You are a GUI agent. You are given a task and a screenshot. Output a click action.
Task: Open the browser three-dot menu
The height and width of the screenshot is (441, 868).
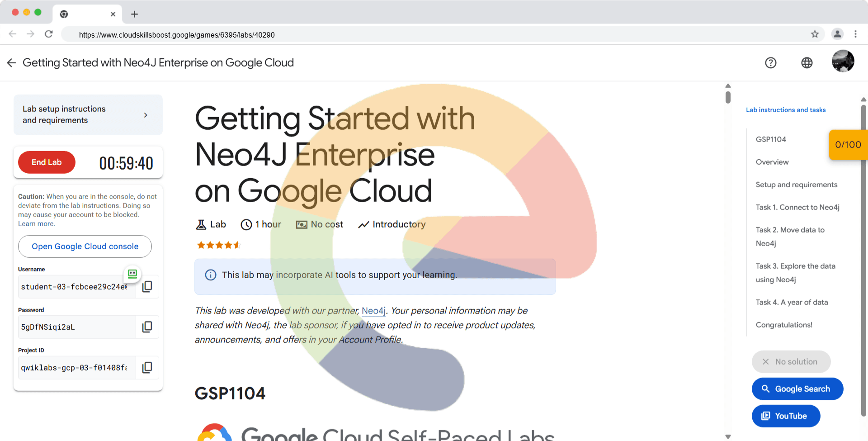point(855,34)
